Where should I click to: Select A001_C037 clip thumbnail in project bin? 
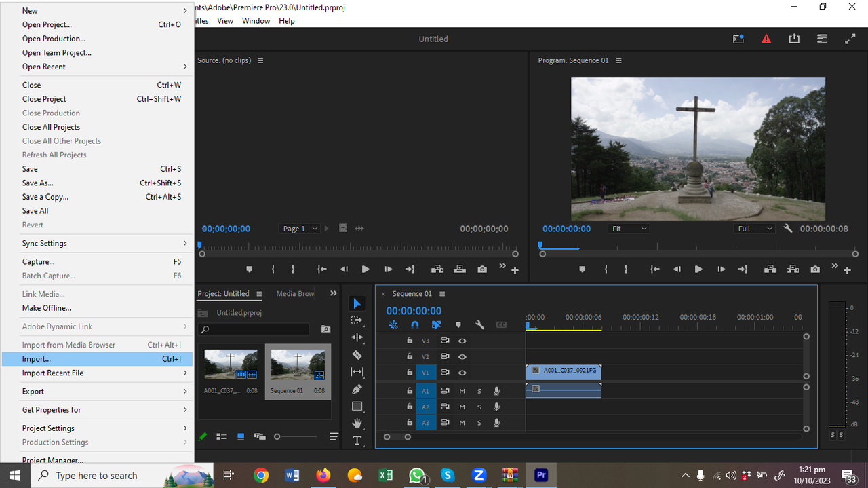pos(231,364)
